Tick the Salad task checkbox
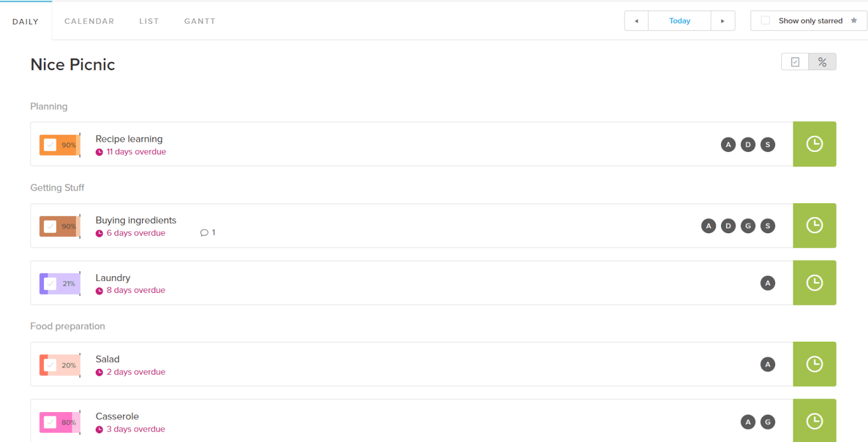The width and height of the screenshot is (868, 442). (x=50, y=365)
